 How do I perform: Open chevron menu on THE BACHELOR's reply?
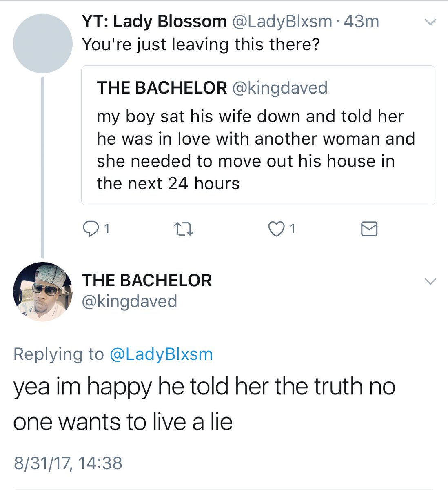pos(430,281)
